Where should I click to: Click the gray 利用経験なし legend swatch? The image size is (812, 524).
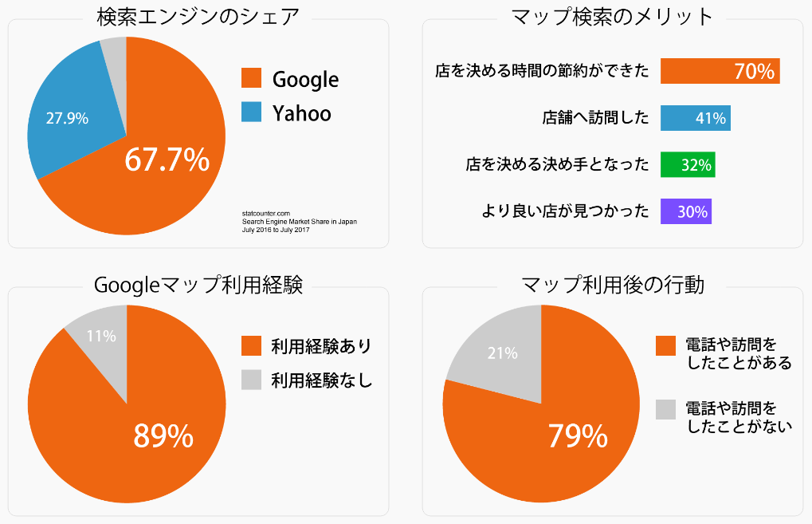point(251,380)
